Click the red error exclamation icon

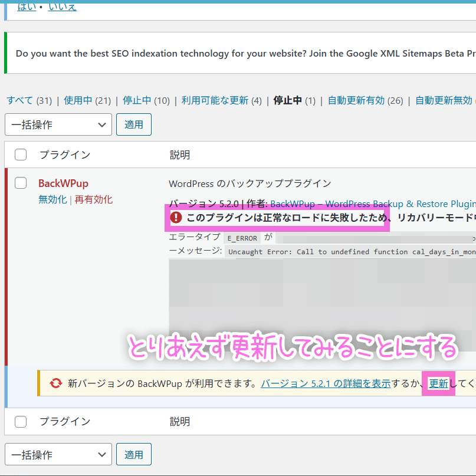click(176, 218)
